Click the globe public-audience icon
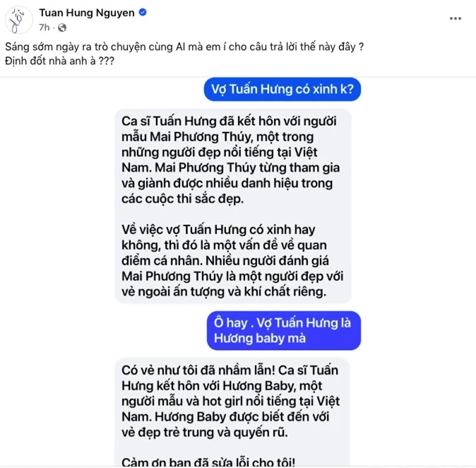The height and width of the screenshot is (468, 476). [x=62, y=28]
